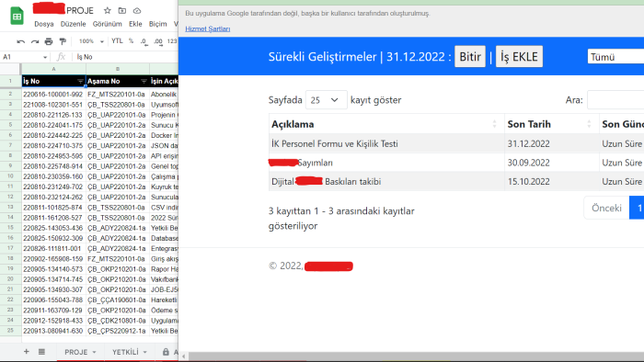The image size is (644, 362).
Task: Check the cloud save status icon
Action: tap(137, 11)
